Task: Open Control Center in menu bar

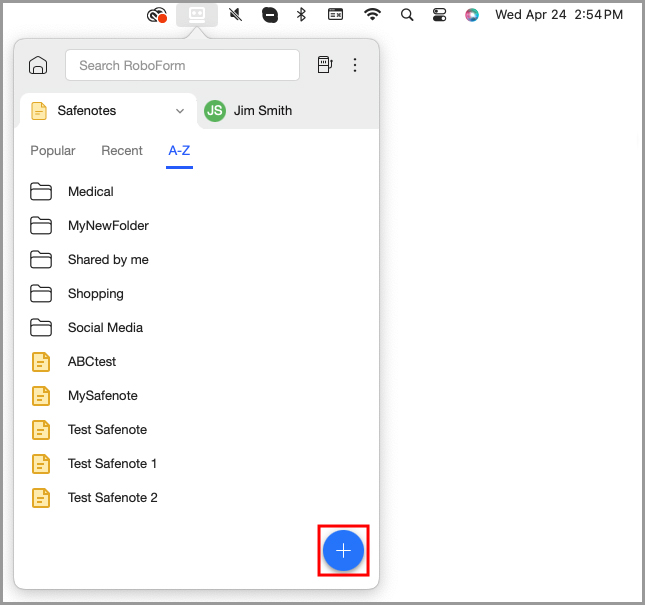Action: (439, 15)
